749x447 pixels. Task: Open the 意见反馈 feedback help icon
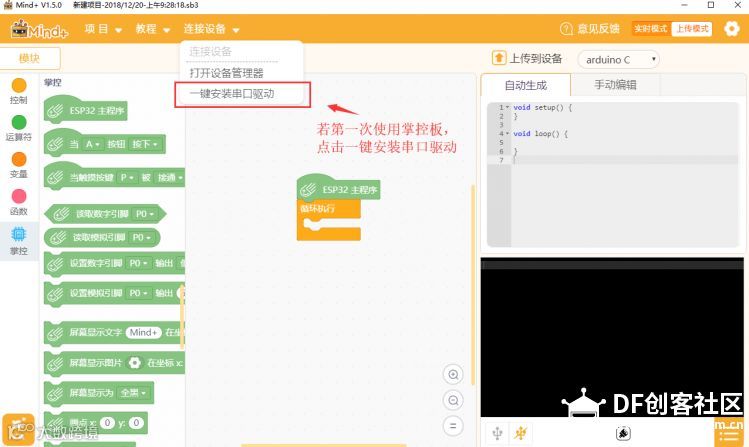[566, 29]
